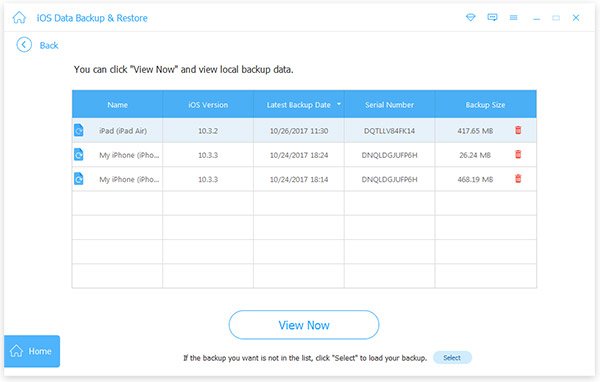Viewport: 600px width, 382px height.
Task: Select the 10/24/2017 18:14 date cell
Action: coord(299,179)
